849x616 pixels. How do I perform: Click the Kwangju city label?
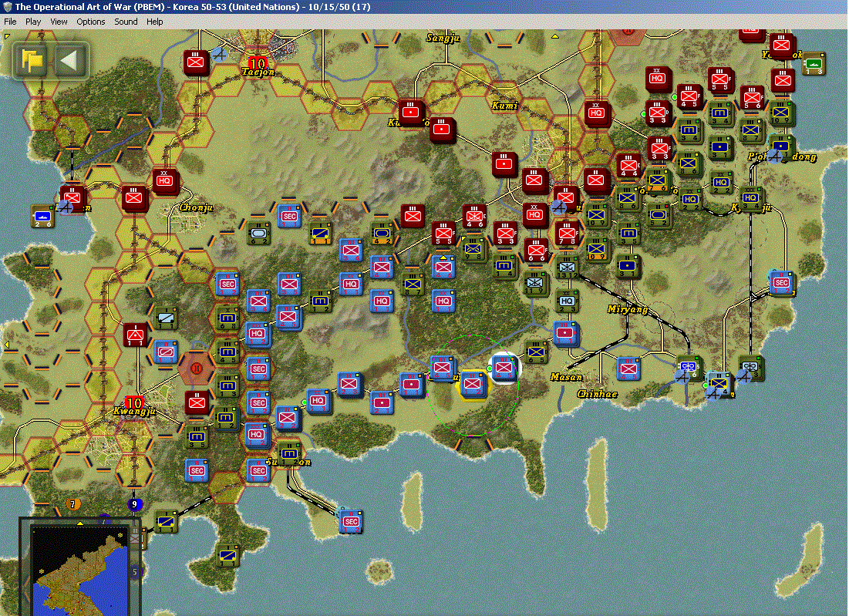tap(135, 412)
